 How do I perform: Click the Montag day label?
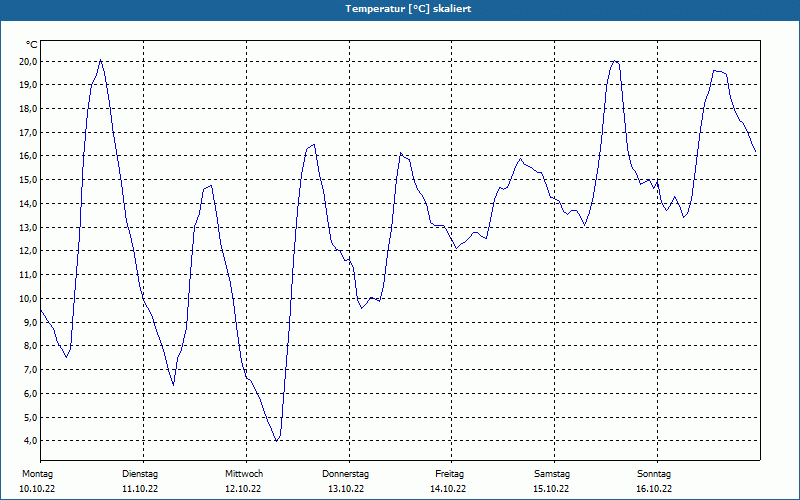click(37, 474)
